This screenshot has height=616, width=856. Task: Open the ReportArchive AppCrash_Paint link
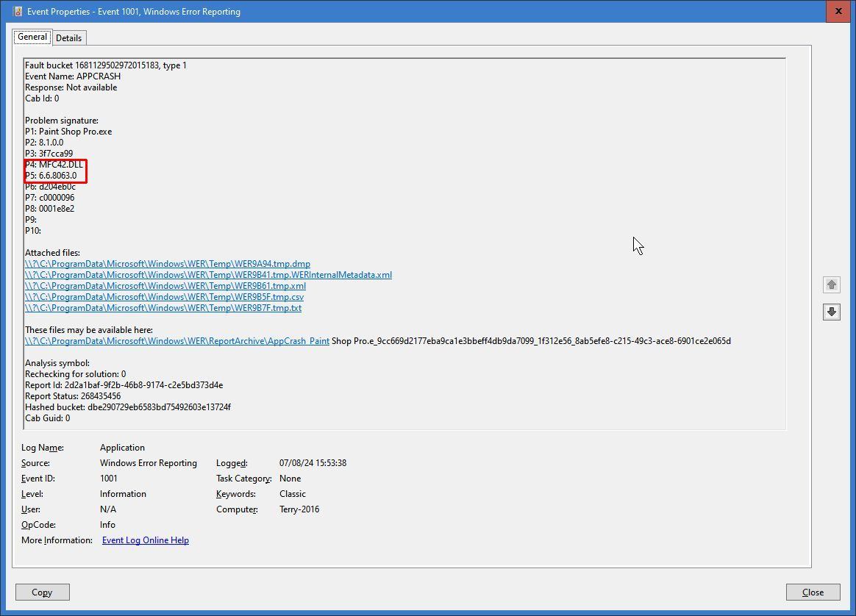(177, 341)
